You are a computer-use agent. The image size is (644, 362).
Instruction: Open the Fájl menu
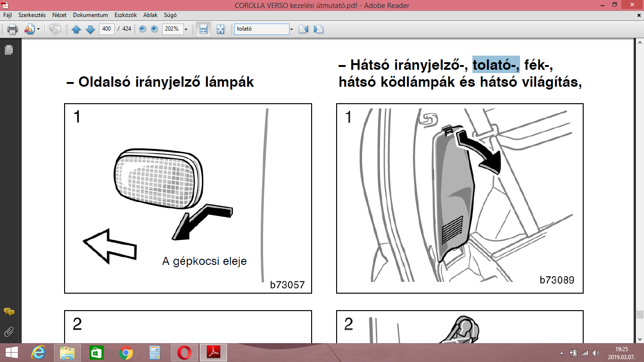8,15
